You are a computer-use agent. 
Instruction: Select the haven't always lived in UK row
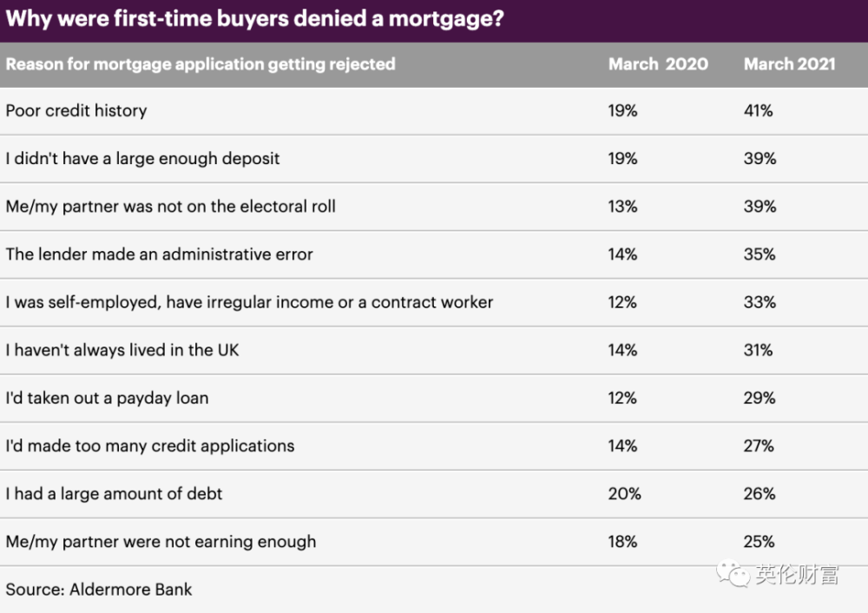click(x=122, y=350)
